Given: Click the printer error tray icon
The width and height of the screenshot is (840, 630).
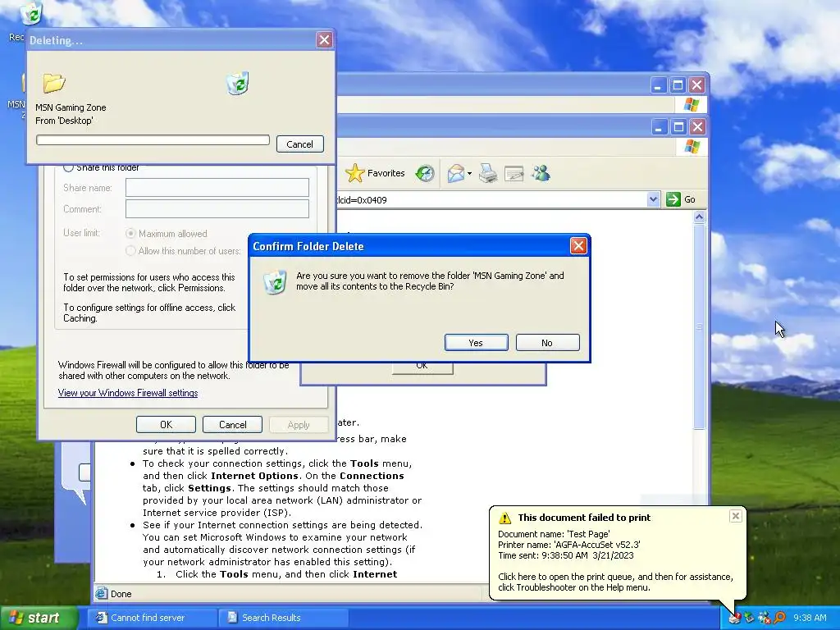Looking at the screenshot, I should pos(735,619).
